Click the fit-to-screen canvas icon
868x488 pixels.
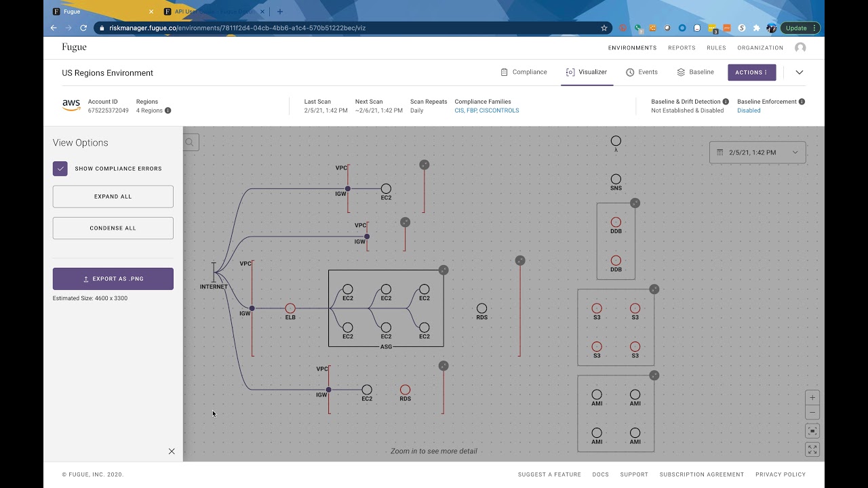(812, 431)
